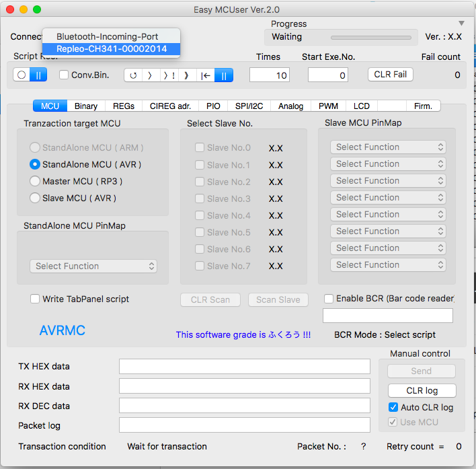The height and width of the screenshot is (469, 476).
Task: Select Slave MCU ( AVR ) radio button
Action: click(35, 198)
